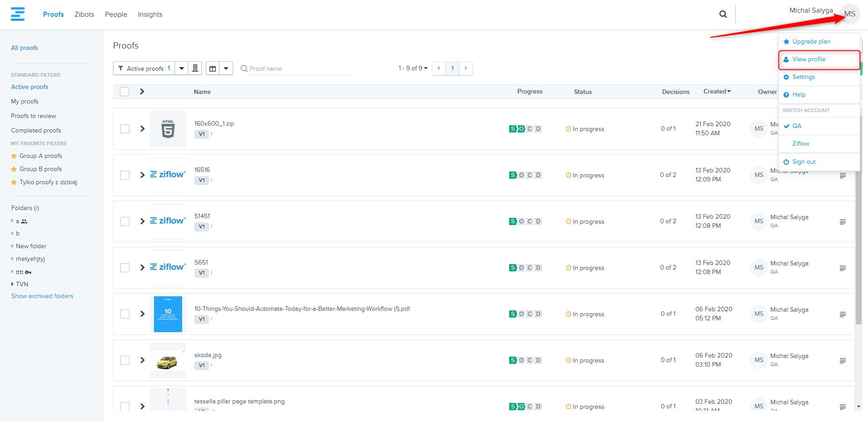868x422 pixels.
Task: Click the building icon beside filter dropdown
Action: tap(195, 69)
